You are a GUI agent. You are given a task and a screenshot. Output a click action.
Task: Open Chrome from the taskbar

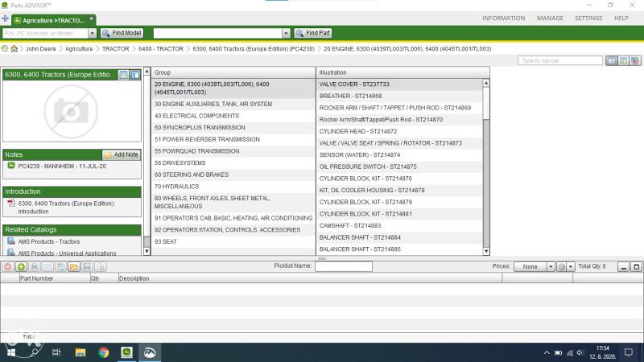pyautogui.click(x=104, y=352)
